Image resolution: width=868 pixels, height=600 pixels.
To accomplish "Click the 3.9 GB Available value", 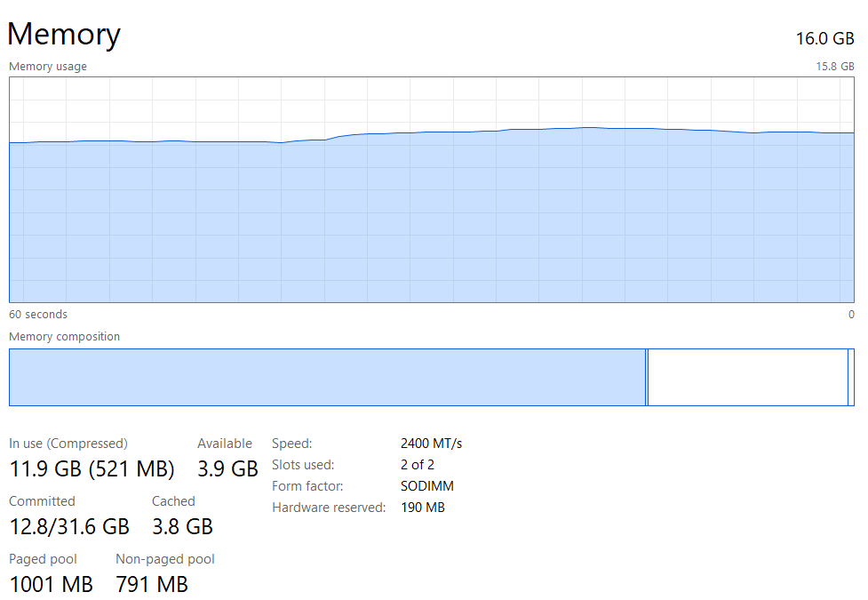I will point(227,468).
